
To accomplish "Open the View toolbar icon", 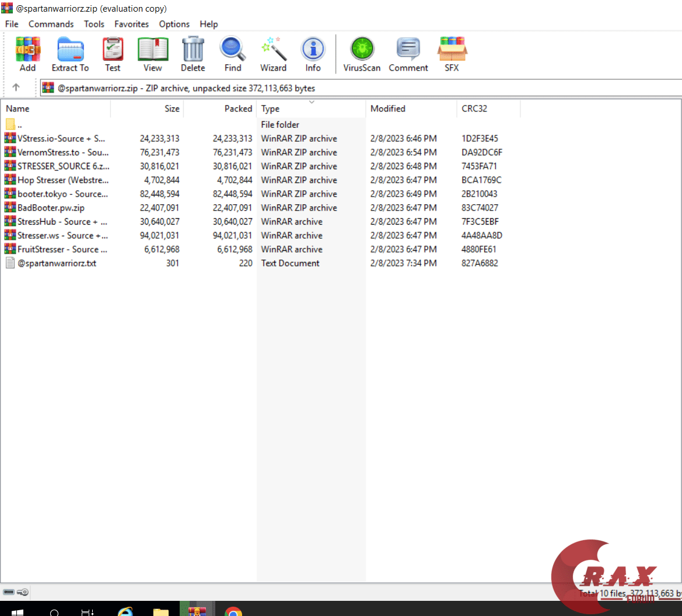I will 153,54.
